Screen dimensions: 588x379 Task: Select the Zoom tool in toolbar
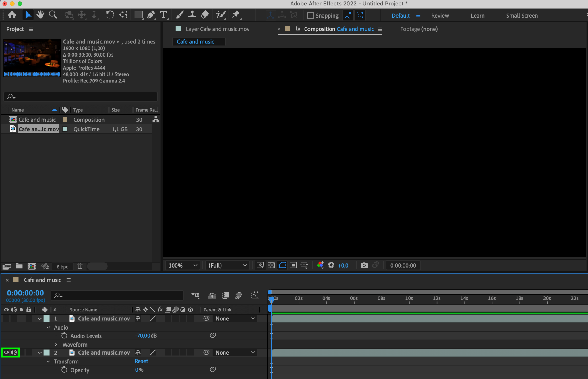(53, 15)
